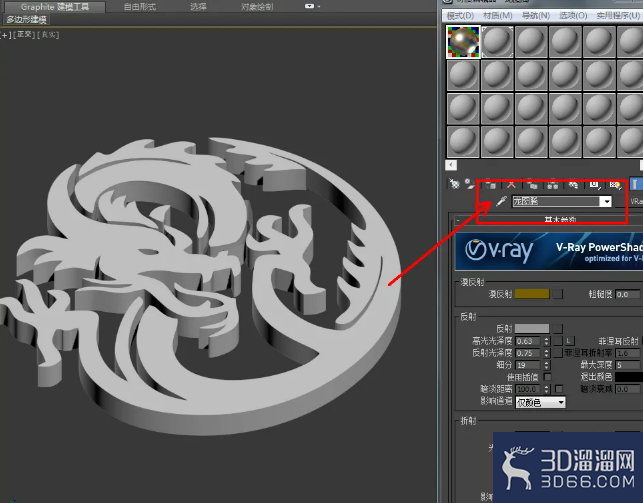The height and width of the screenshot is (503, 643).
Task: Click the 暗淡距离 value field 100.0
Action: click(528, 389)
